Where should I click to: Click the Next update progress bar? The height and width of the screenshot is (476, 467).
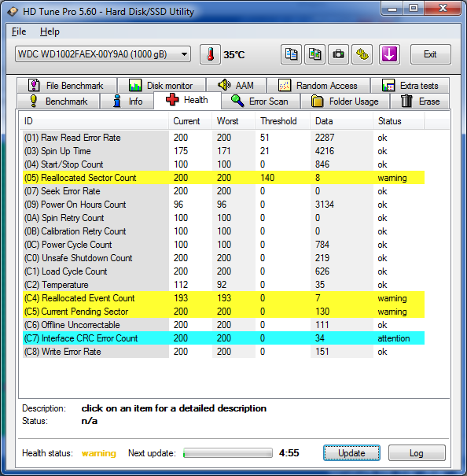click(227, 453)
